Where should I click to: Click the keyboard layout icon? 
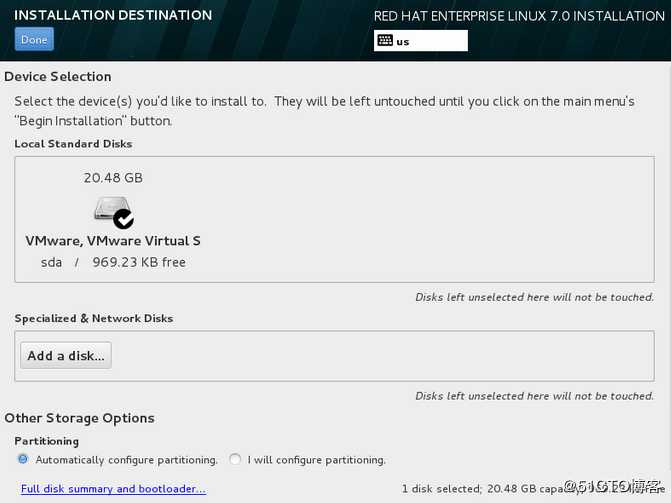(385, 41)
